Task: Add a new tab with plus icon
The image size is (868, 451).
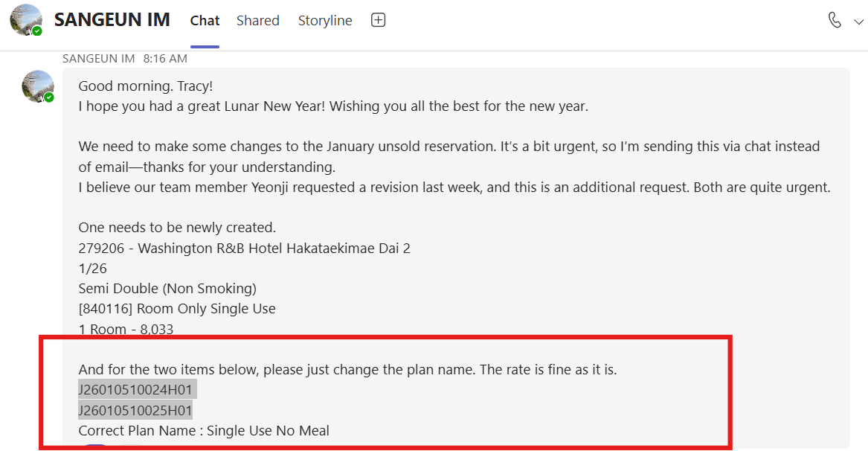Action: pos(378,21)
